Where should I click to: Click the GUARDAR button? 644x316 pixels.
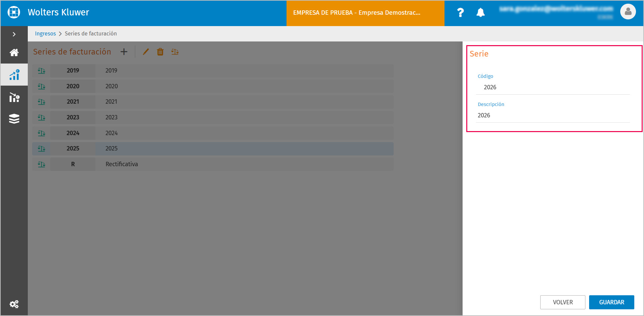point(612,302)
